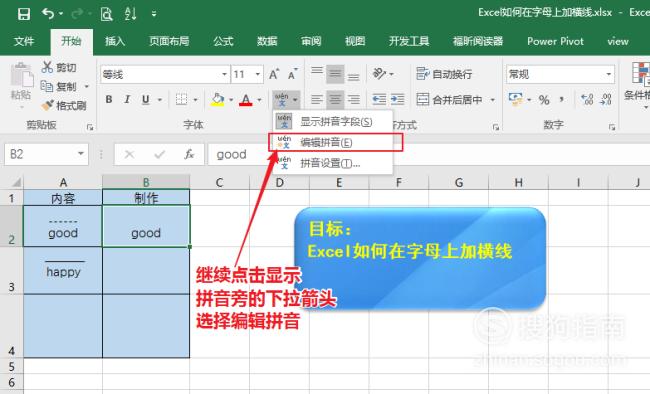This screenshot has height=394, width=650.
Task: Toggle Center horizontal alignment
Action: coord(335,100)
